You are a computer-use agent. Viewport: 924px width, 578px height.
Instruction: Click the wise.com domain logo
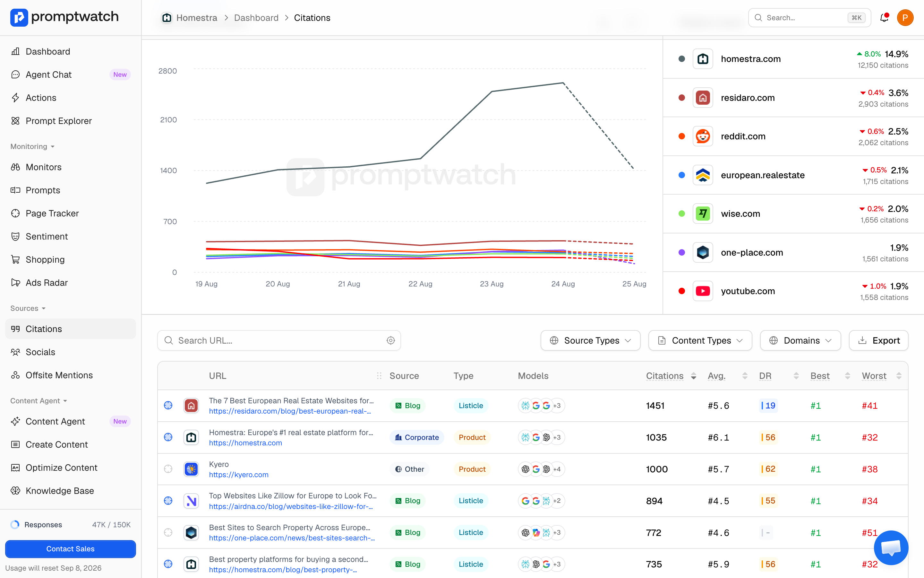[703, 214]
